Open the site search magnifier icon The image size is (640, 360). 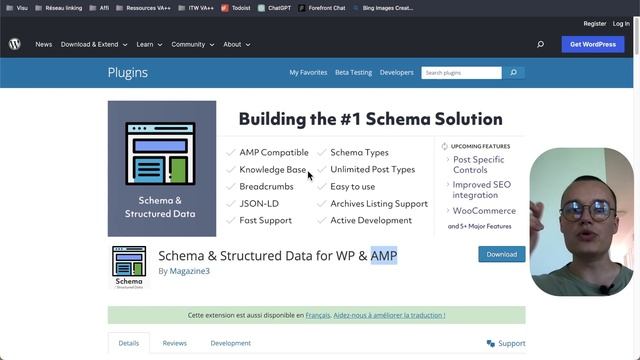(x=540, y=44)
